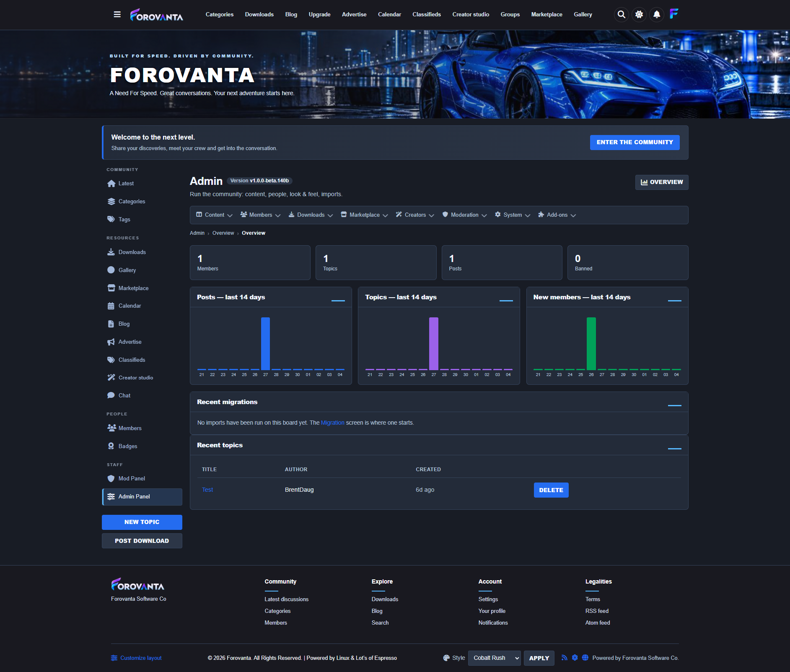Expand the Members admin dropdown
Image resolution: width=790 pixels, height=672 pixels.
(x=260, y=215)
